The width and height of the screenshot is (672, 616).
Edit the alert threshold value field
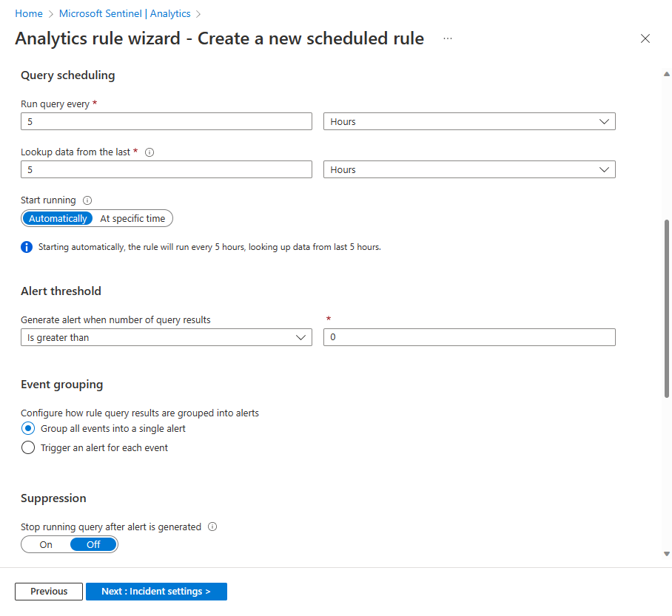click(469, 336)
